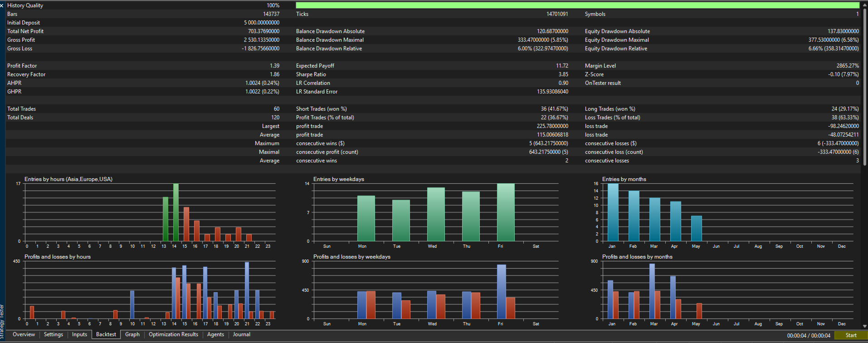Select the Backtest tab
This screenshot has height=343, width=868.
pyautogui.click(x=106, y=334)
